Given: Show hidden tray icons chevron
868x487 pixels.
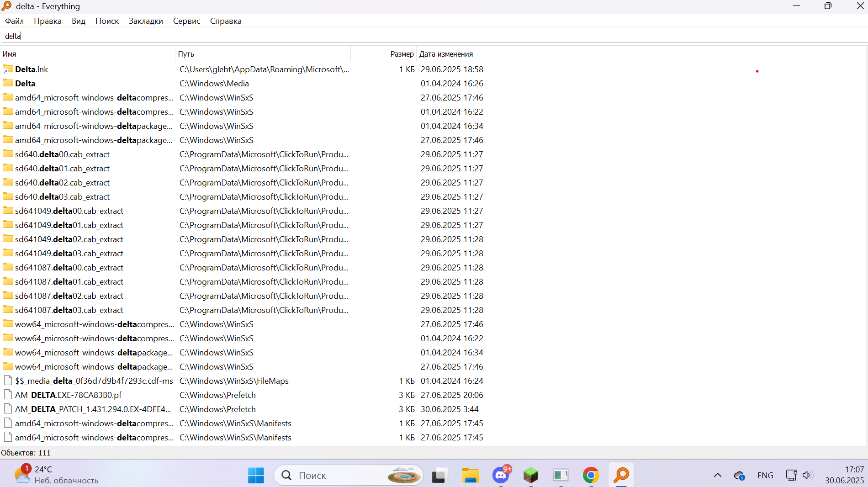Looking at the screenshot, I should (718, 475).
